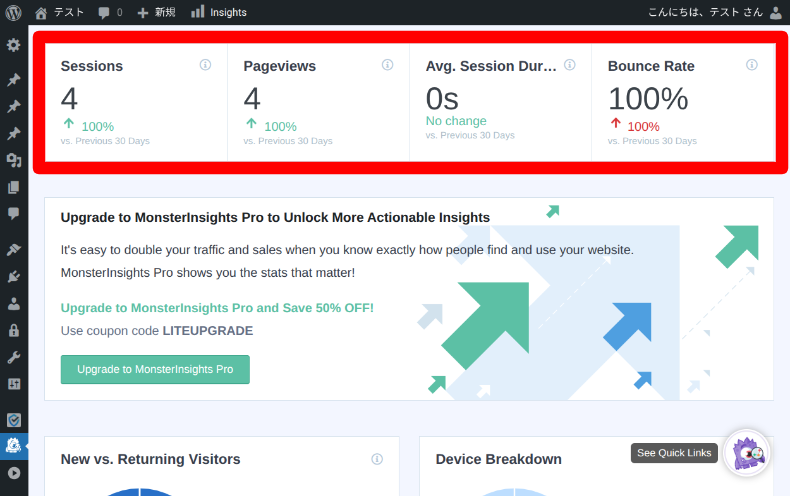Open the WordPress logo menu

pyautogui.click(x=14, y=12)
